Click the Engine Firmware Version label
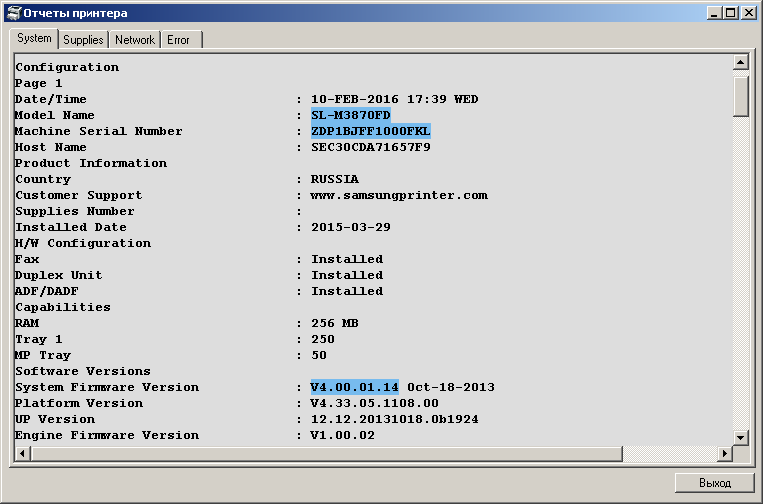The image size is (763, 504). [x=107, y=435]
